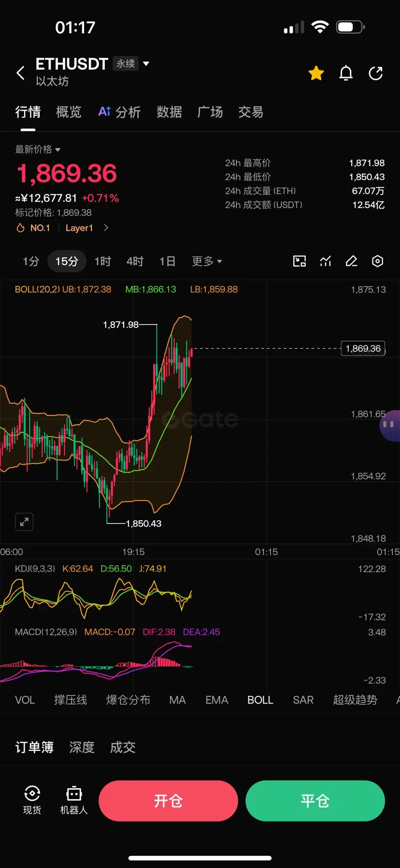Toggle the favorite star icon
This screenshot has width=400, height=868.
(x=316, y=73)
